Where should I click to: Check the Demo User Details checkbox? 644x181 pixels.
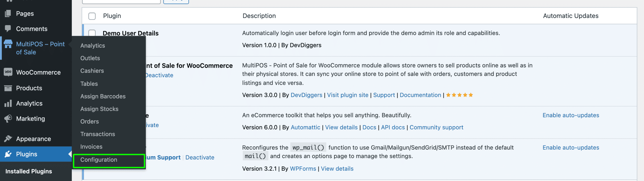tap(92, 33)
